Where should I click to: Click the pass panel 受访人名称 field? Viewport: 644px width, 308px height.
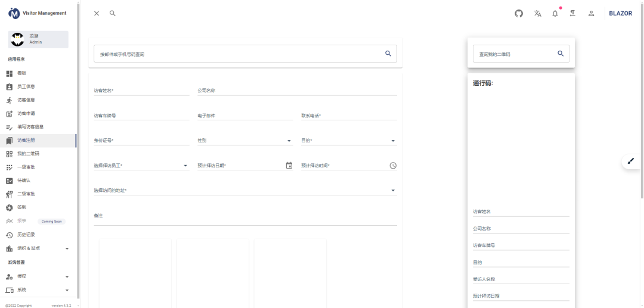pyautogui.click(x=521, y=279)
